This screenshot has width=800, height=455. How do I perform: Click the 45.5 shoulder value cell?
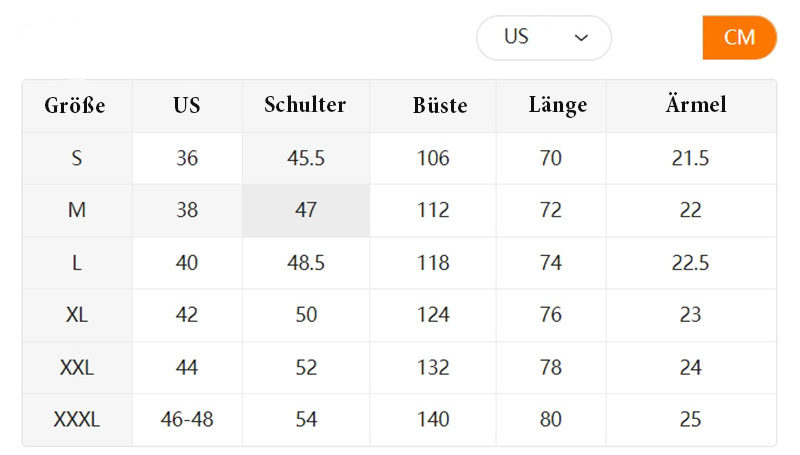[306, 158]
